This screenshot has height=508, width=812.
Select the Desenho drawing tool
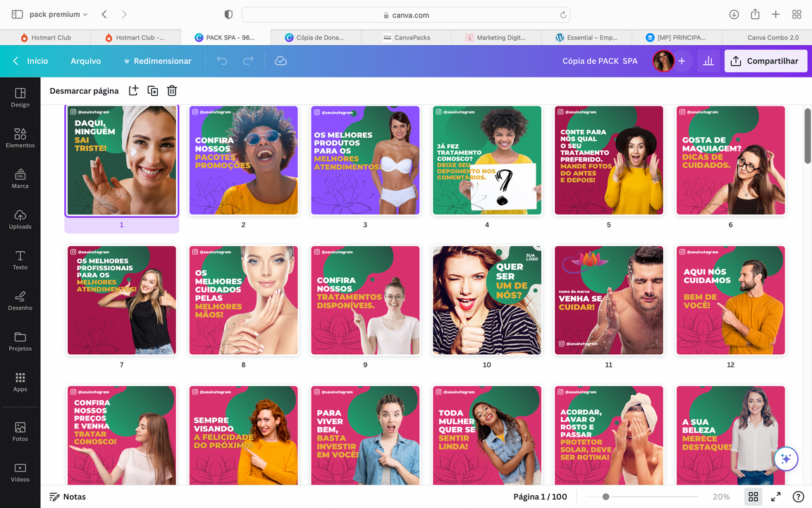pyautogui.click(x=20, y=301)
